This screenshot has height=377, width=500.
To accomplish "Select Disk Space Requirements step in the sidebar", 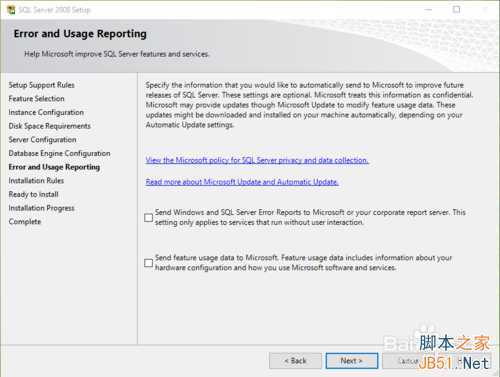I will pyautogui.click(x=50, y=126).
